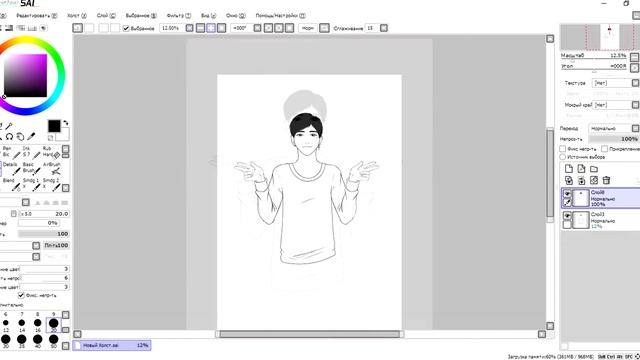
Task: Click the Непроз-ть 100% layer opacity slider
Action: tap(614, 139)
